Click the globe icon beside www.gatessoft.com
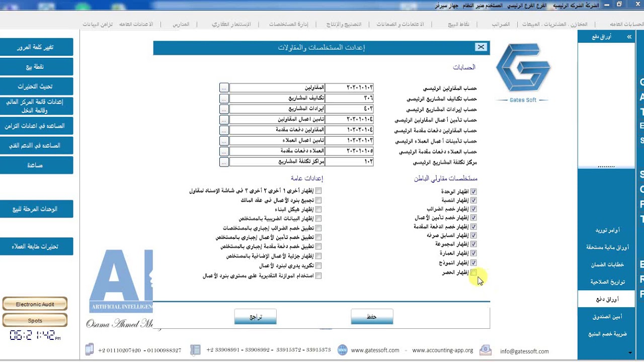 (342, 350)
